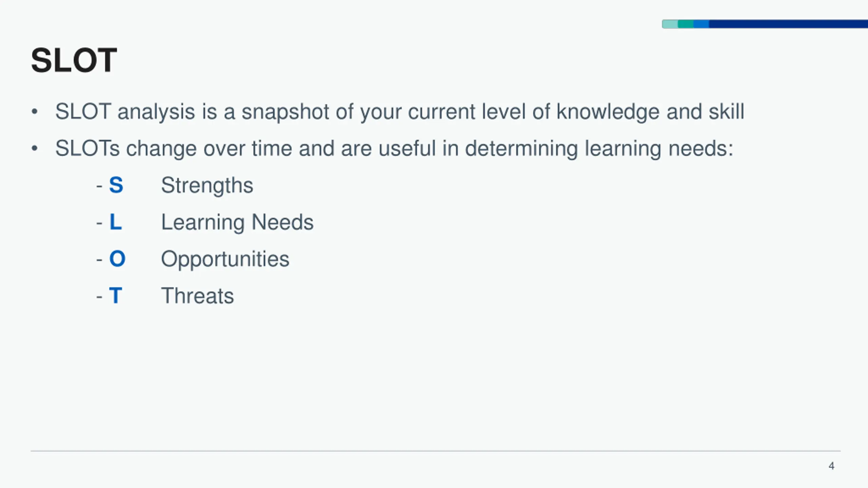
Task: Select the blue letter L
Action: coord(116,222)
